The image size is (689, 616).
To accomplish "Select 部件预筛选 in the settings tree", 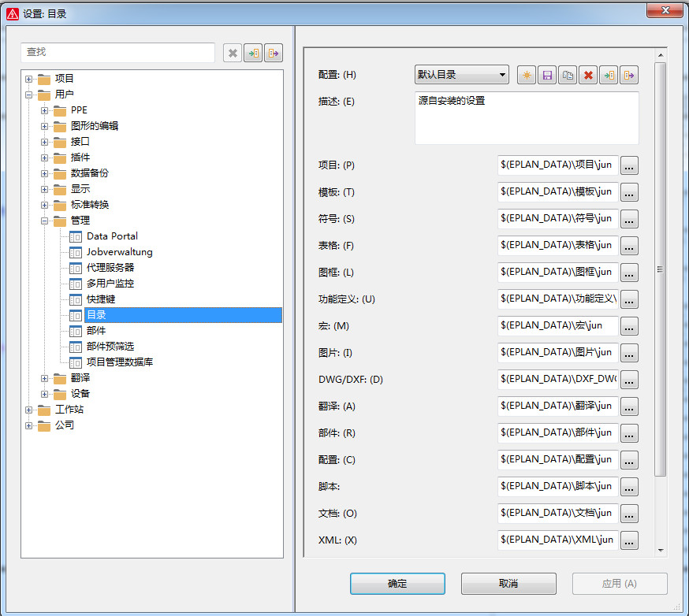I will click(x=110, y=347).
